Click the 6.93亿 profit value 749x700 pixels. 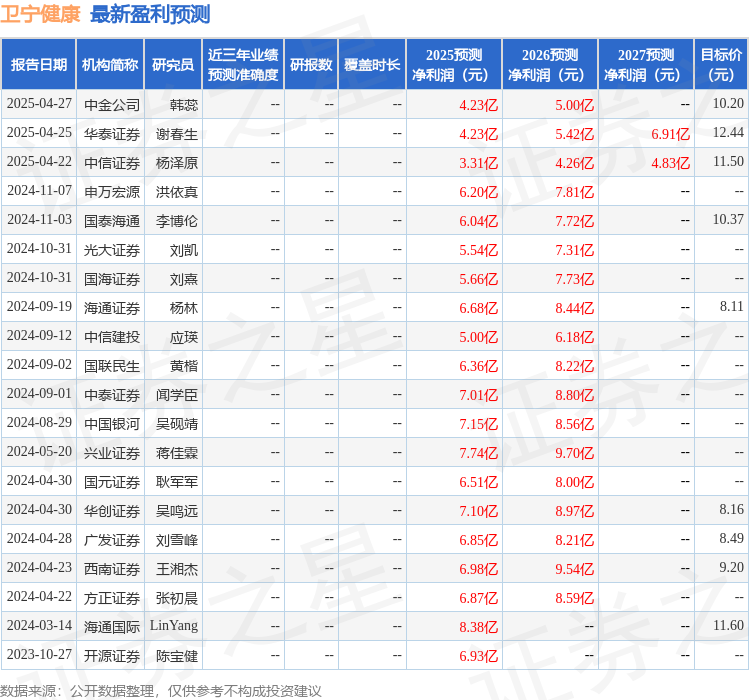point(479,656)
